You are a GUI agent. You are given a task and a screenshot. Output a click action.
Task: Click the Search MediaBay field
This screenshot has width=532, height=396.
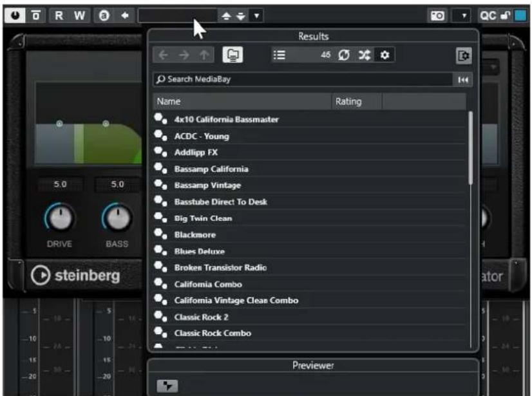coord(303,79)
